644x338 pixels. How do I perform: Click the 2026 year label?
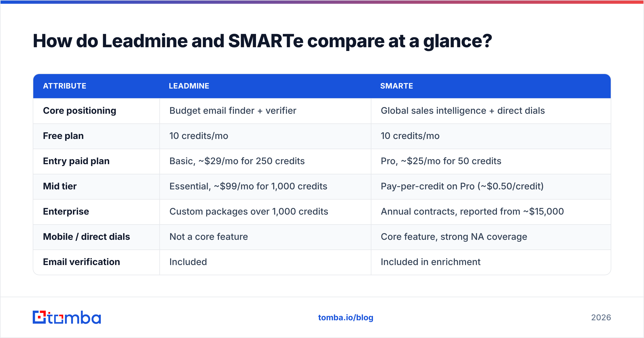pos(601,318)
